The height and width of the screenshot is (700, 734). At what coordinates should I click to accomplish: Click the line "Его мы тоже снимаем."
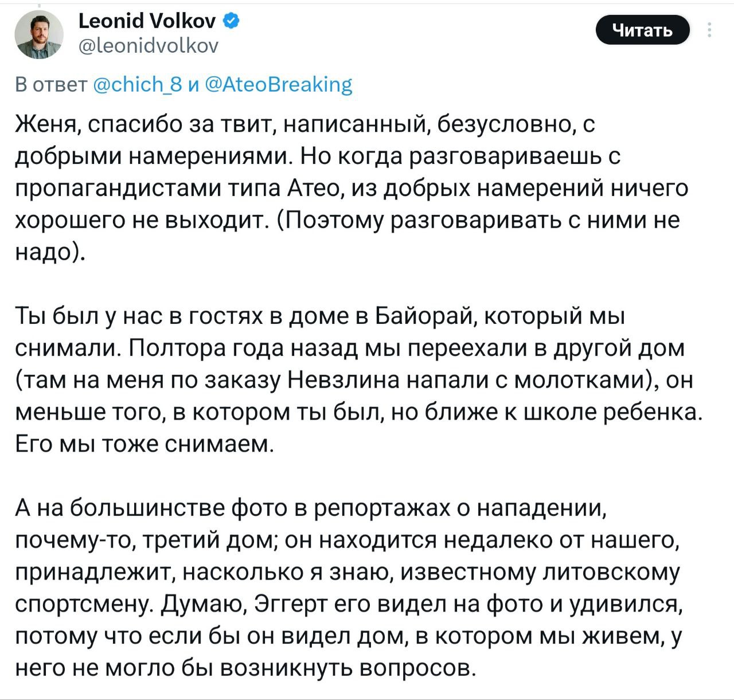click(x=145, y=444)
